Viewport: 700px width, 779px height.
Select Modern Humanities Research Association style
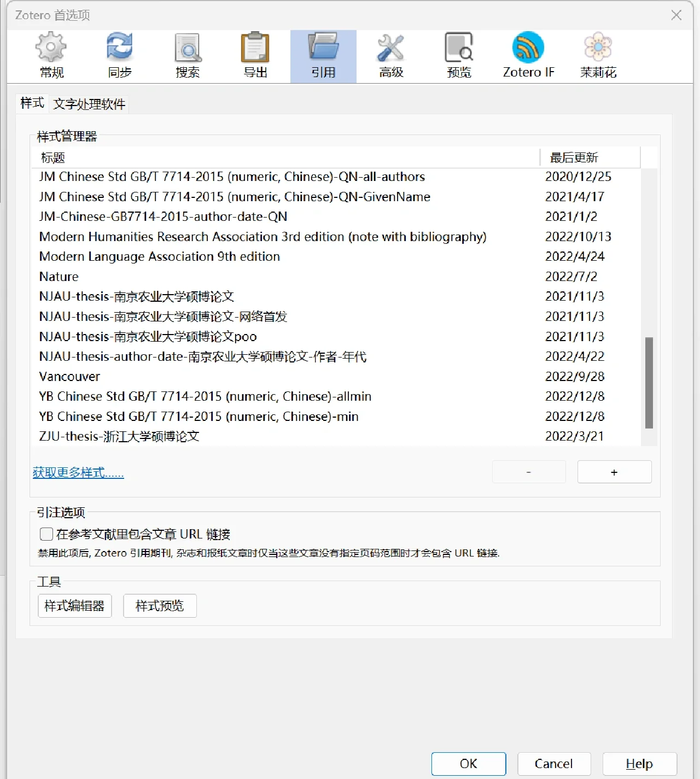(336, 237)
